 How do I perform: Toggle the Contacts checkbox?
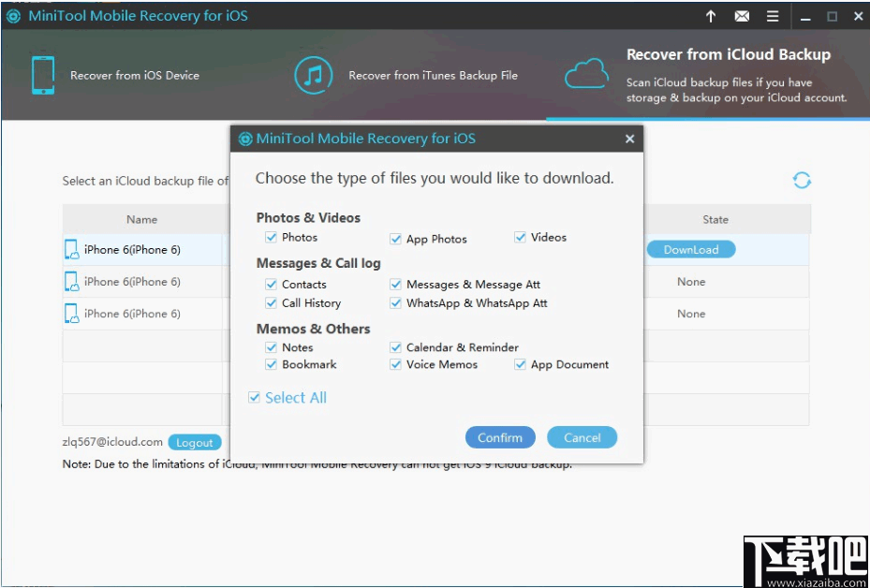click(271, 285)
